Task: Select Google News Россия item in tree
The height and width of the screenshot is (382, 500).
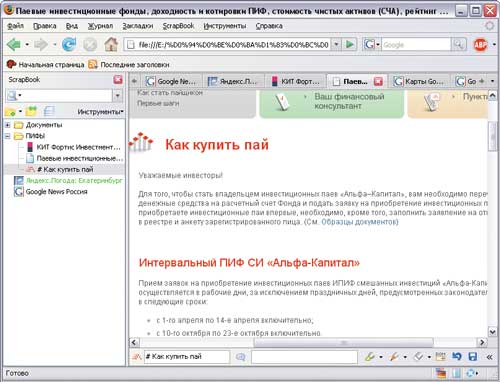Action: 51,192
